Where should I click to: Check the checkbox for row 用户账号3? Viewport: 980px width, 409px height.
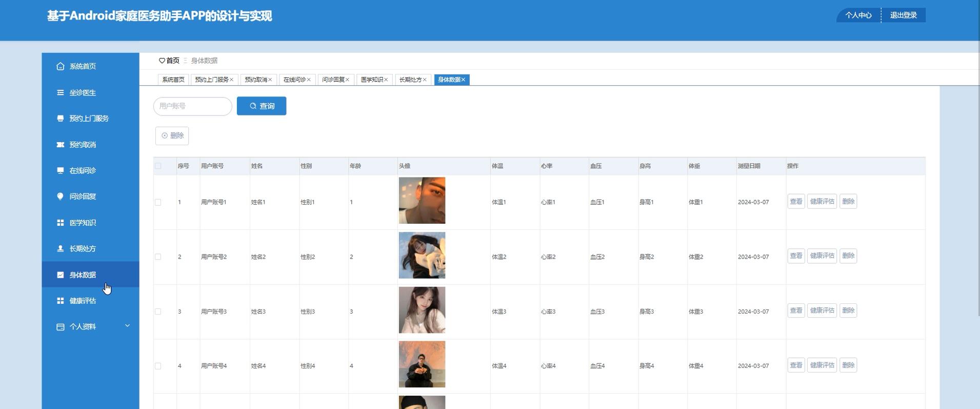[x=158, y=311]
